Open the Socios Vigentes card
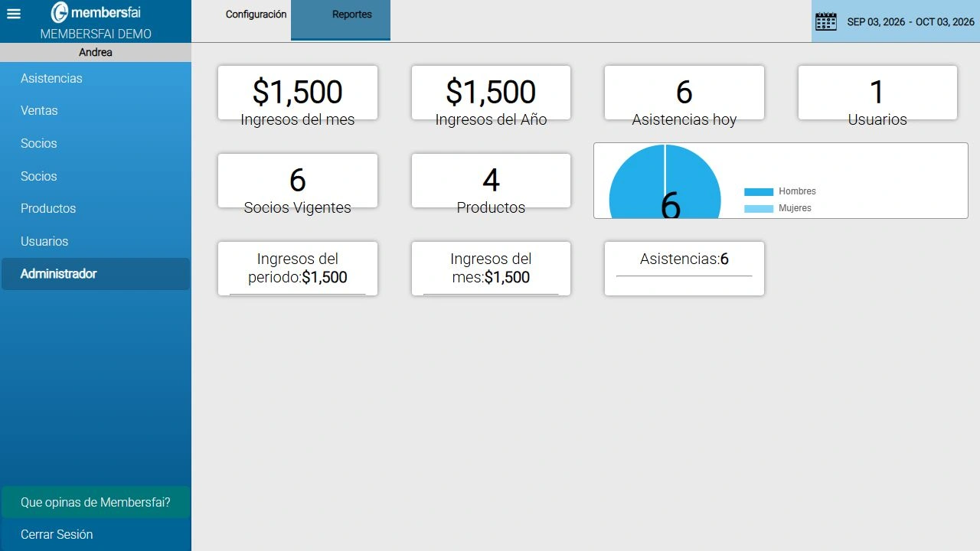This screenshot has width=980, height=551. pyautogui.click(x=298, y=181)
